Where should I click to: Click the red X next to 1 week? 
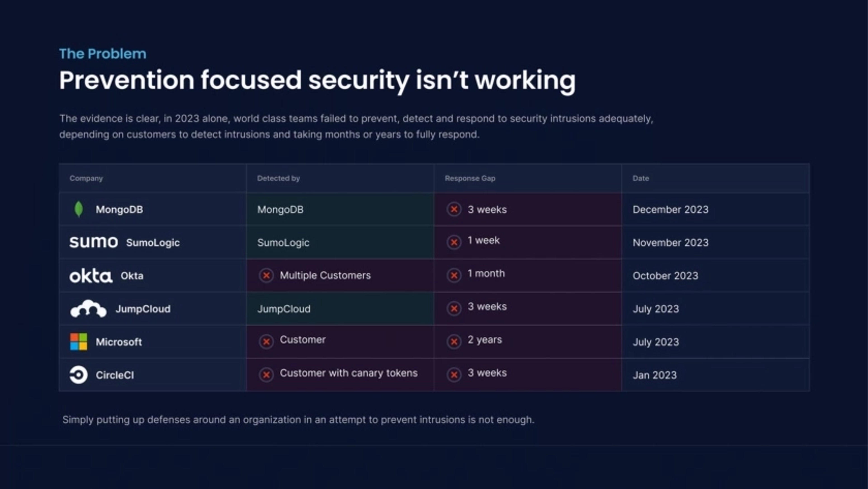pos(455,242)
